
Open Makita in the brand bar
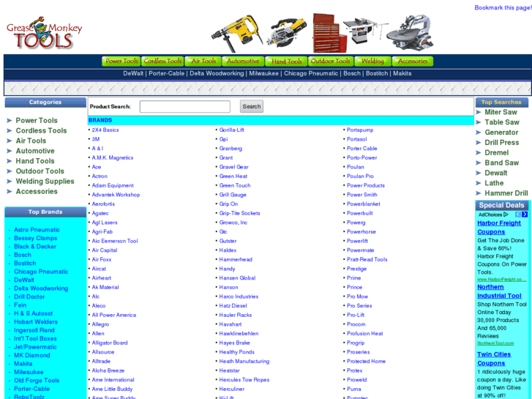[x=402, y=73]
